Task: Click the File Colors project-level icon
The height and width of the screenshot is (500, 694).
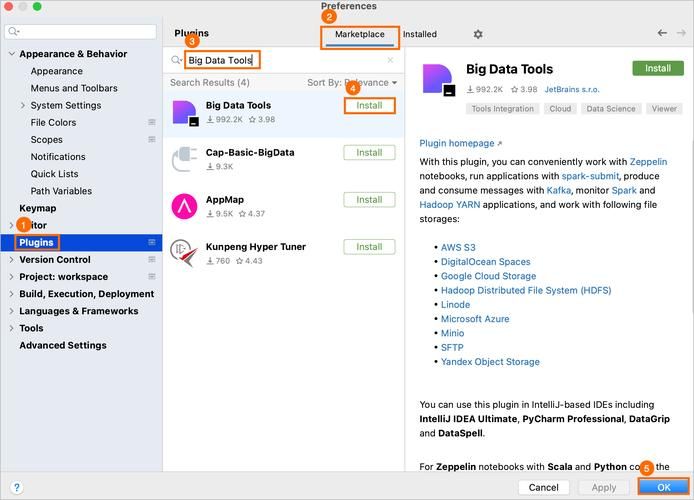Action: click(152, 122)
